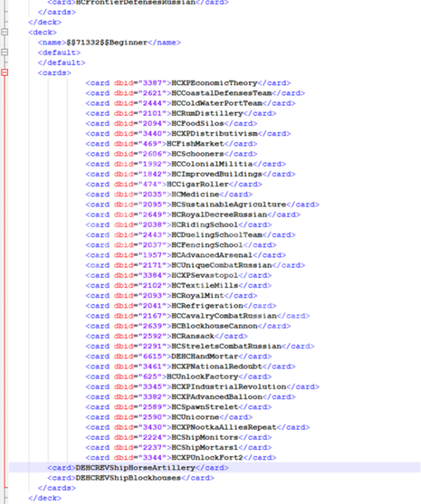Click the HCAdvancedArsenal card line
Image resolution: width=421 pixels, height=504 pixels.
pos(185,255)
